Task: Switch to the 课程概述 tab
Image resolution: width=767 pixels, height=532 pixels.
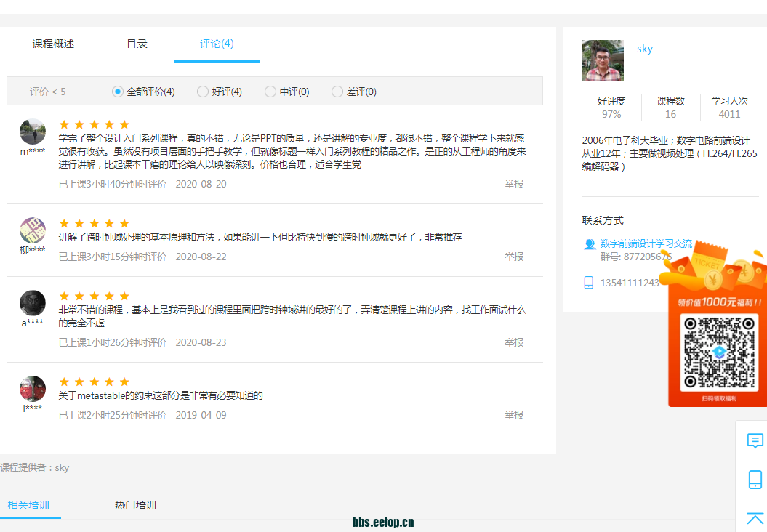Action: (53, 44)
